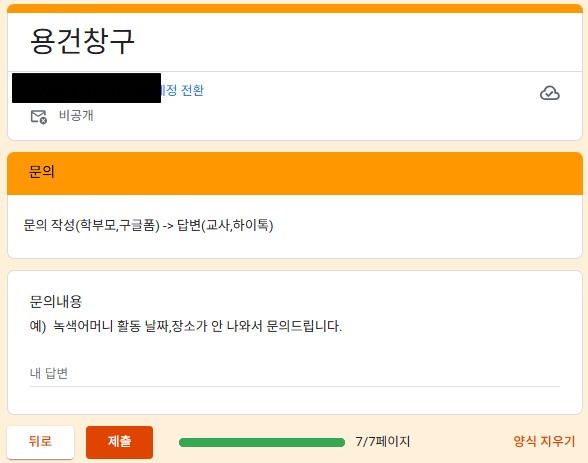The height and width of the screenshot is (463, 588).
Task: Click the orange top accent bar
Action: click(x=295, y=8)
